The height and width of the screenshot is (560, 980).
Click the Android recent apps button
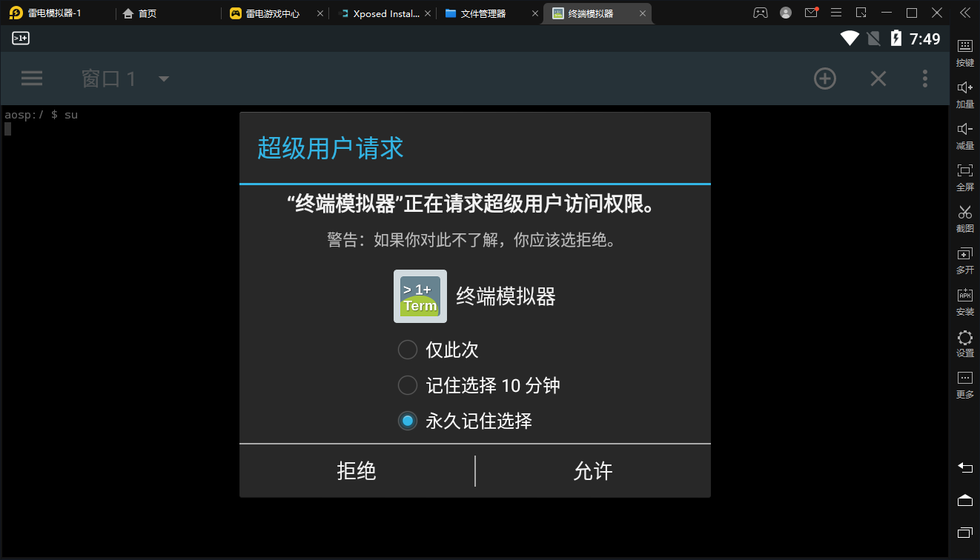coord(965,533)
